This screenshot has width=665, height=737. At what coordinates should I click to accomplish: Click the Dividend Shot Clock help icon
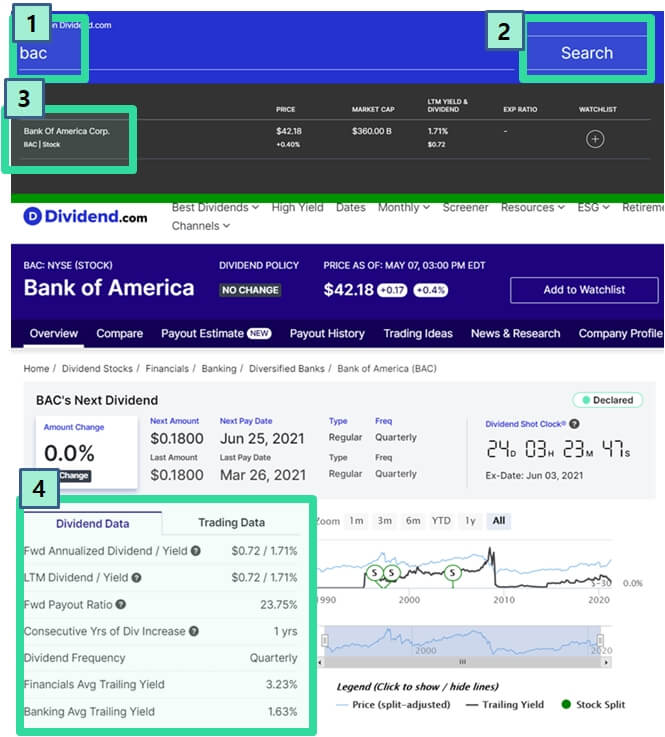pos(574,423)
